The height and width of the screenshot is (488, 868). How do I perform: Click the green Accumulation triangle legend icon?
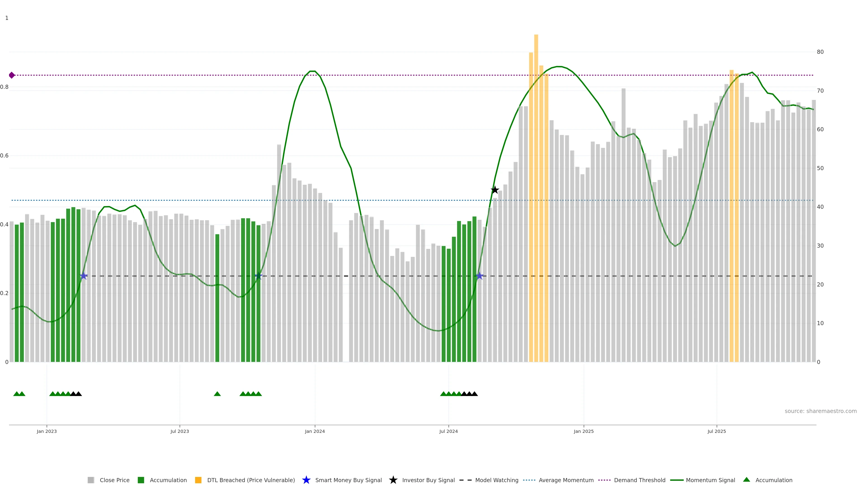pyautogui.click(x=746, y=480)
